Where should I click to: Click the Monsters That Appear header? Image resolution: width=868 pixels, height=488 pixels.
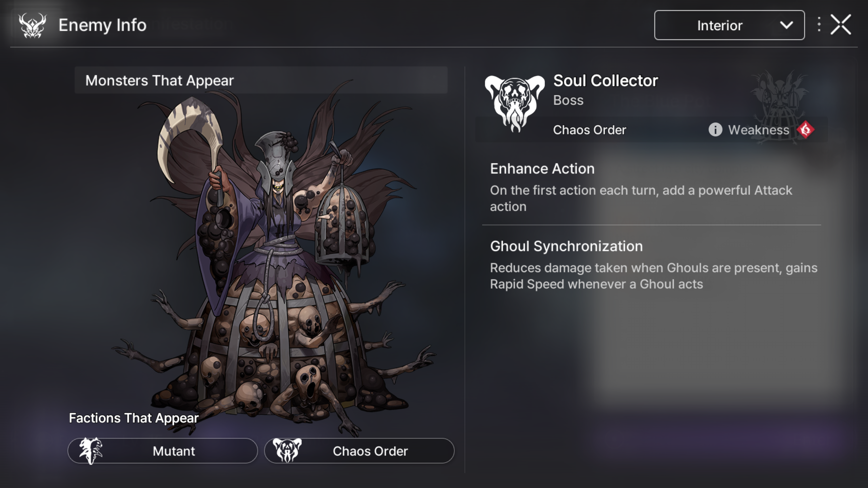[261, 80]
